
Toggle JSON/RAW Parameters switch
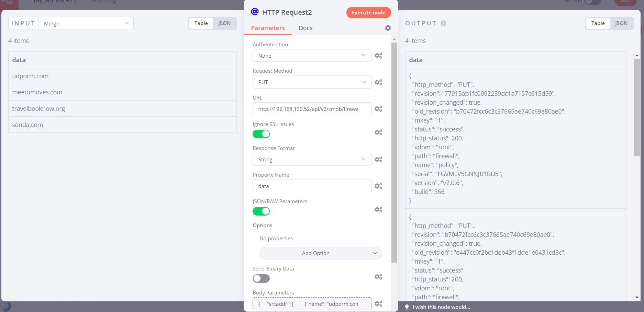coord(261,211)
